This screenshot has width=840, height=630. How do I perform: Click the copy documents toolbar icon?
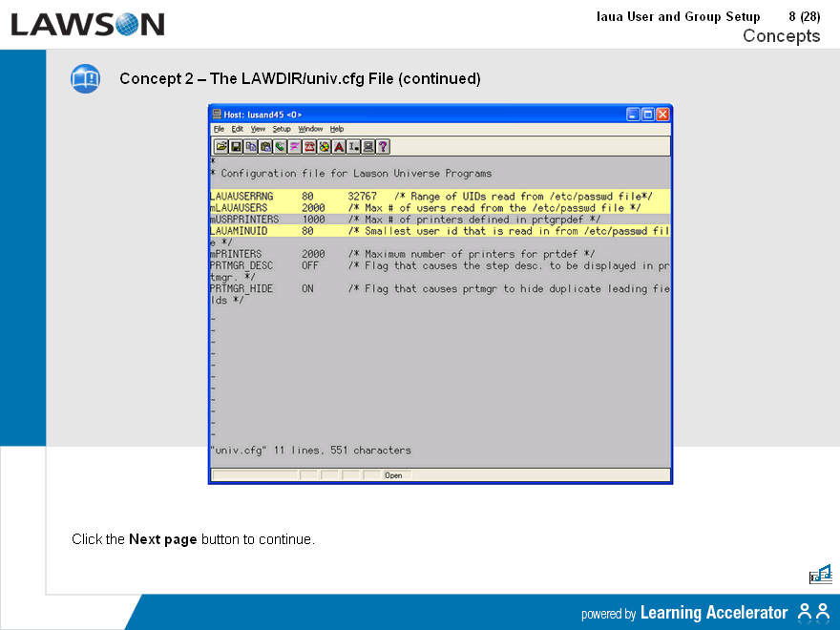[x=251, y=146]
